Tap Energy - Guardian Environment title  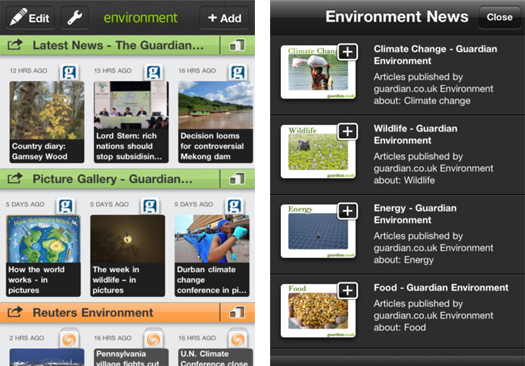coord(415,214)
